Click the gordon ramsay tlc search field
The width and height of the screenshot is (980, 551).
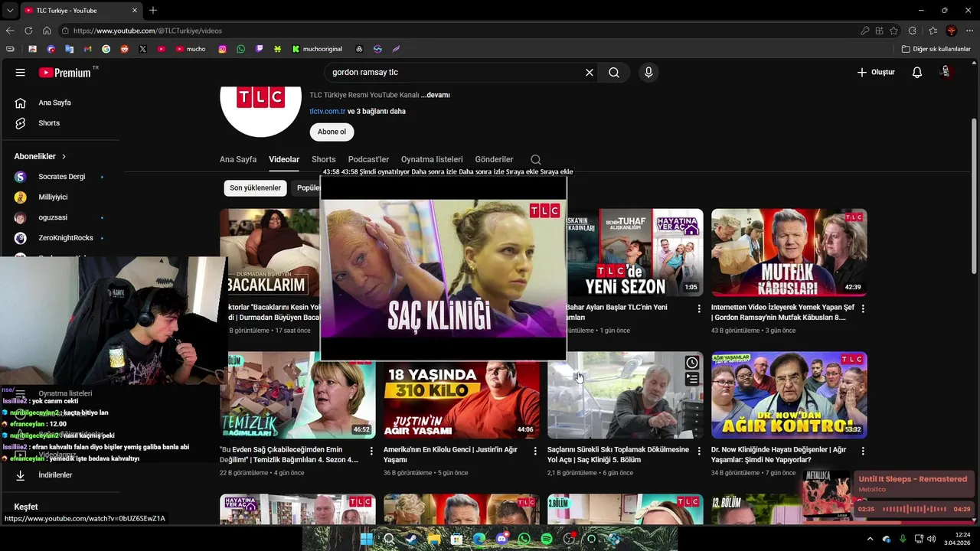click(x=456, y=72)
